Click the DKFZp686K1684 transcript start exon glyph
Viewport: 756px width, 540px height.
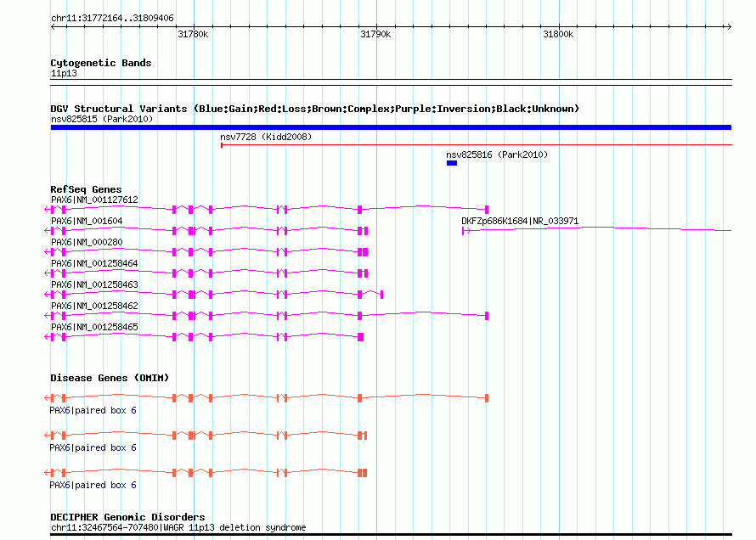point(464,231)
